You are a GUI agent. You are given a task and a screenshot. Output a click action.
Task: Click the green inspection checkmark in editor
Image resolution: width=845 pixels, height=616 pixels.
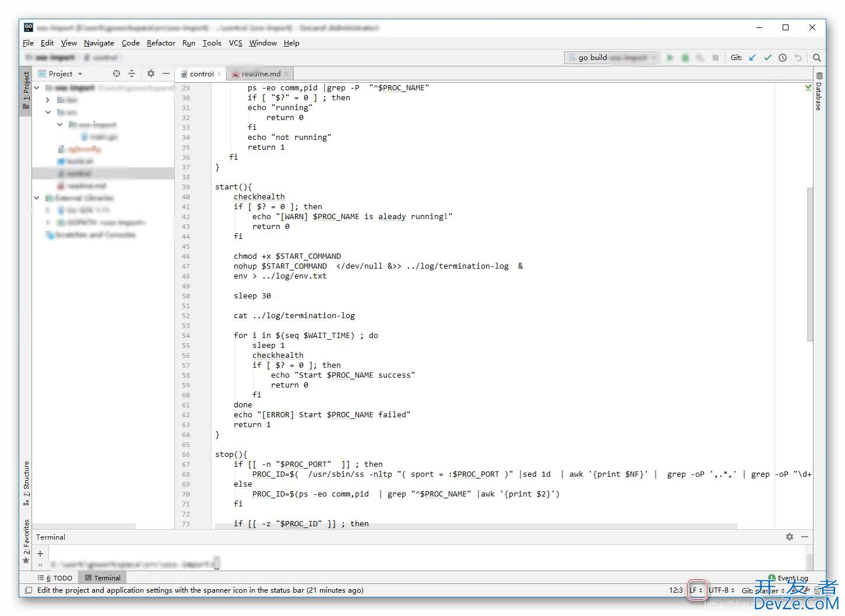pos(808,87)
